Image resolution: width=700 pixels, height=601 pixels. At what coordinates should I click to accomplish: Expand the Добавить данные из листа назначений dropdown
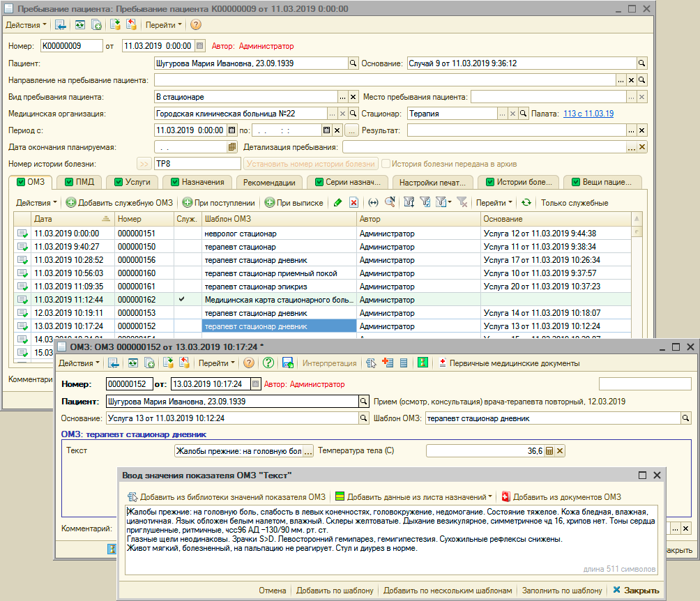(490, 497)
